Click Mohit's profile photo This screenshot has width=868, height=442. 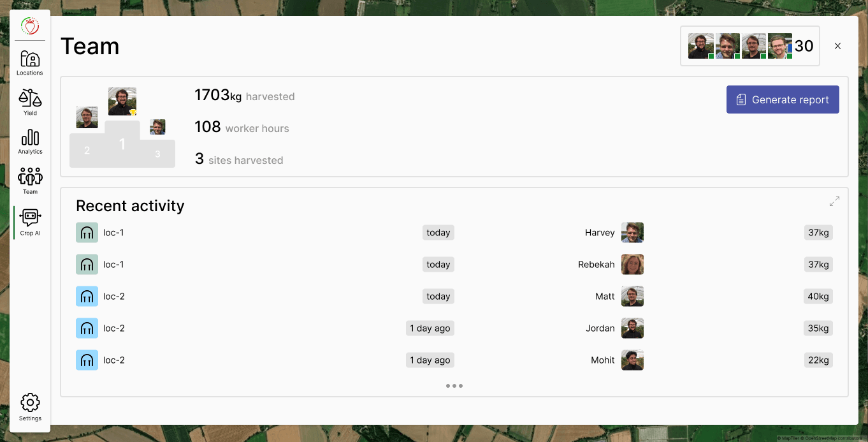pos(632,360)
